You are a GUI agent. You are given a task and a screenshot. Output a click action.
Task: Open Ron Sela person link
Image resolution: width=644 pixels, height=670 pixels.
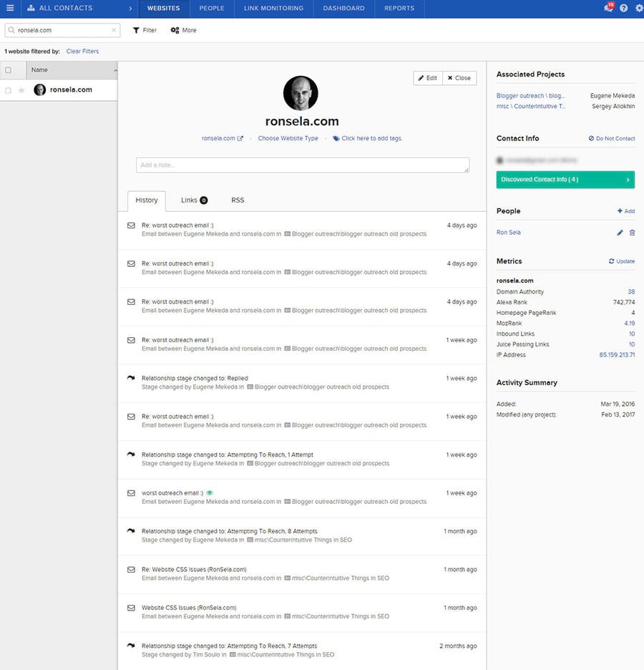click(x=509, y=233)
